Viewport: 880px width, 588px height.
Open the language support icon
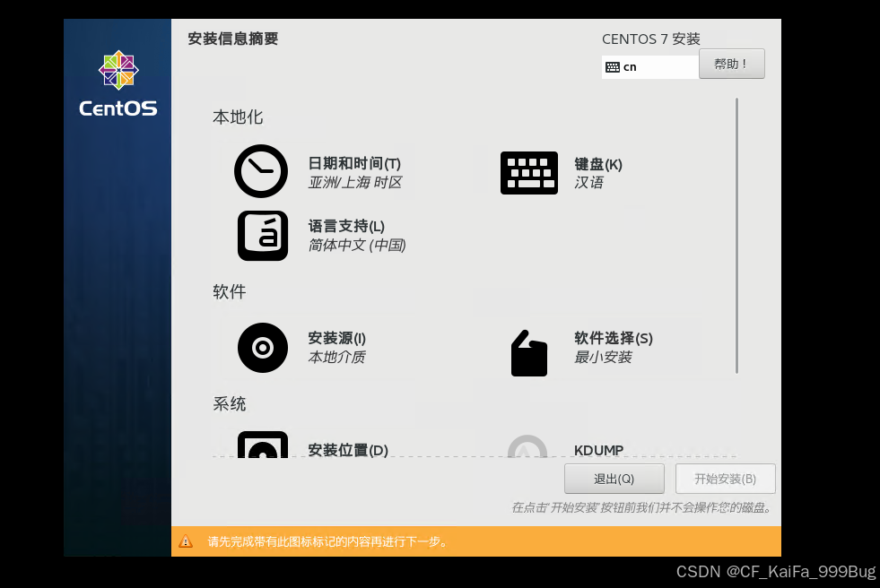(x=262, y=236)
